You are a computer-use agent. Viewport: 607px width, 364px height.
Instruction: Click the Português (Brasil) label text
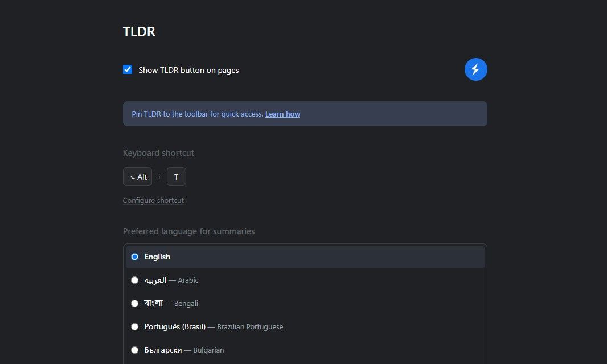point(175,327)
